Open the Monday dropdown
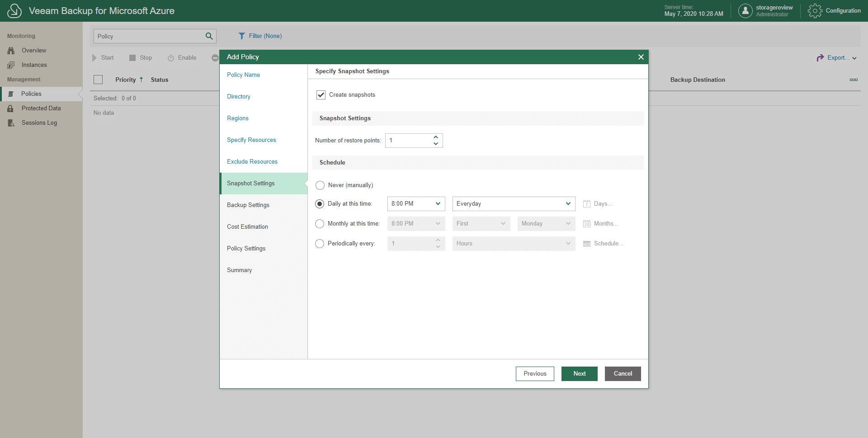 (x=546, y=224)
